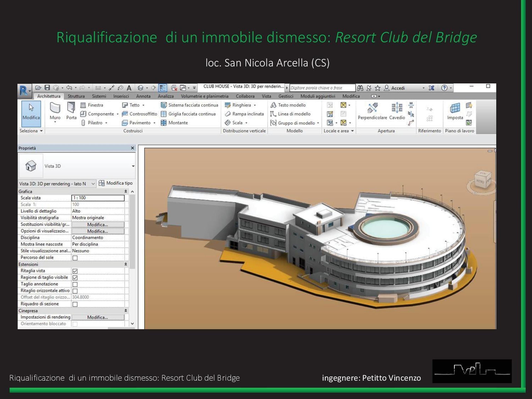Enable the Percorso del sole checkbox
The image size is (532, 399).
[75, 258]
